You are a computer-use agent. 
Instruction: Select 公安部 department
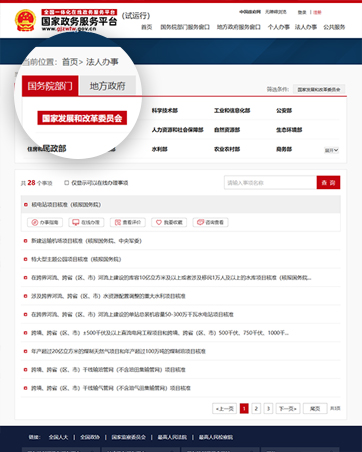pos(284,111)
